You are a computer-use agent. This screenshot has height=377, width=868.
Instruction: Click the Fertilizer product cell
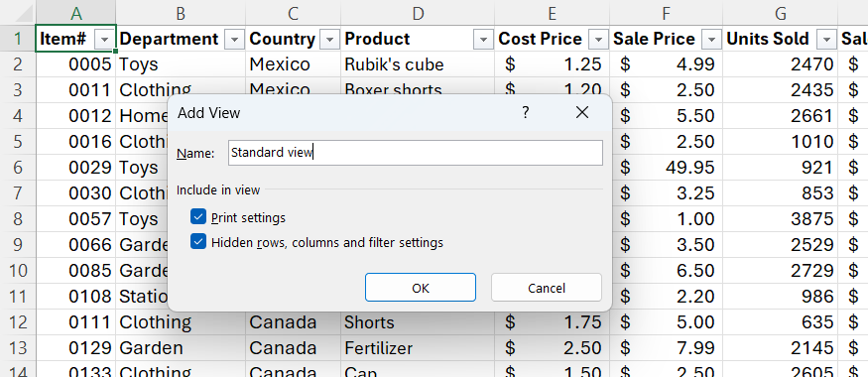click(418, 347)
